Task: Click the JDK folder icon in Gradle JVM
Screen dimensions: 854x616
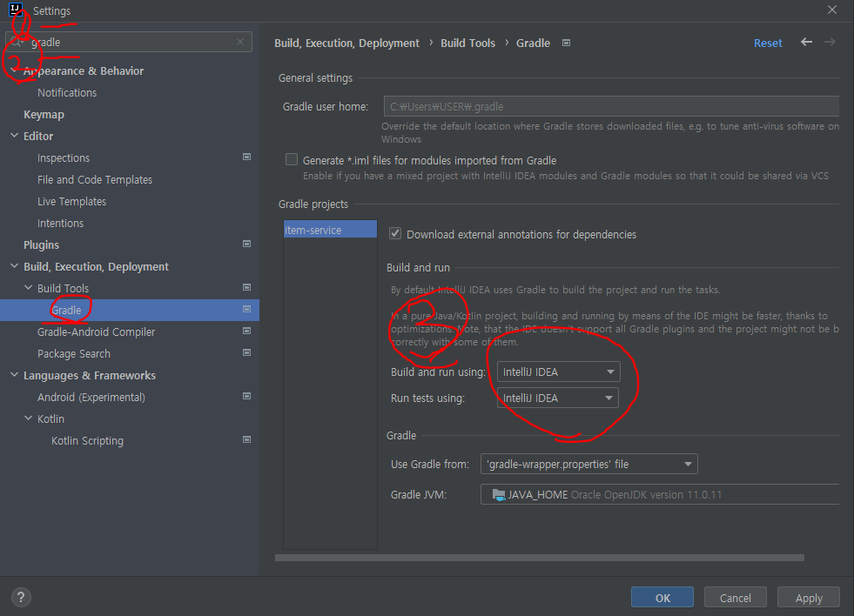Action: coord(499,495)
